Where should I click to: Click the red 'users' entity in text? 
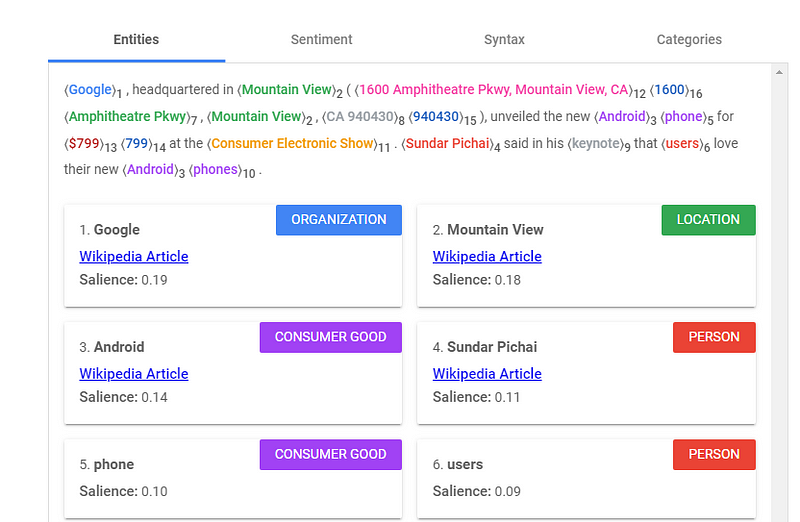(682, 143)
